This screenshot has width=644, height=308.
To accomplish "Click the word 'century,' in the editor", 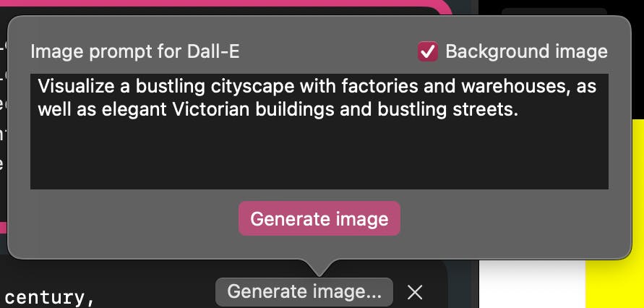I will point(49,298).
